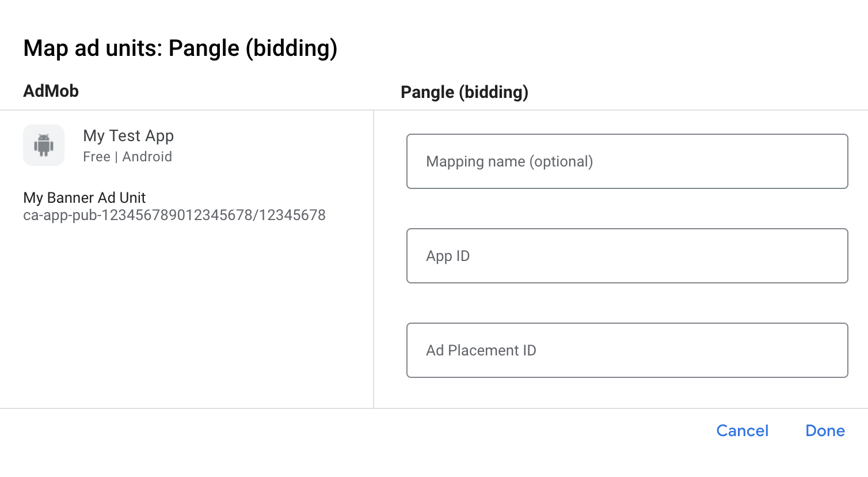This screenshot has width=868, height=477.
Task: Click the Ad Placement ID field
Action: point(627,350)
